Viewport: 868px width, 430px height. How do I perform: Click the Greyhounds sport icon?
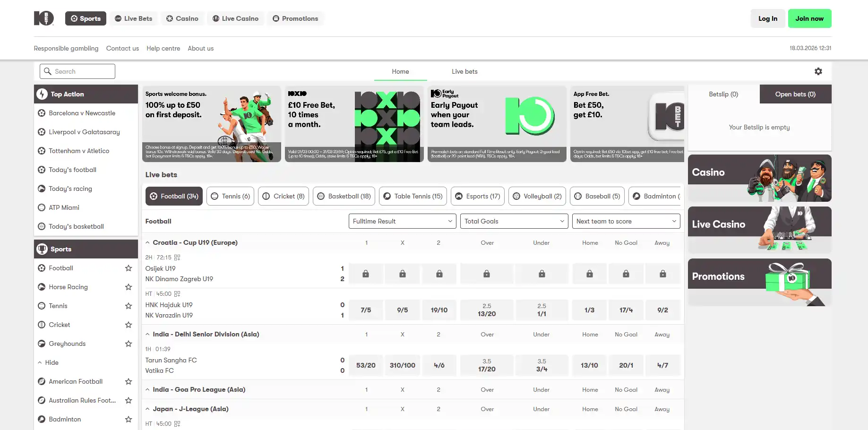coord(42,344)
